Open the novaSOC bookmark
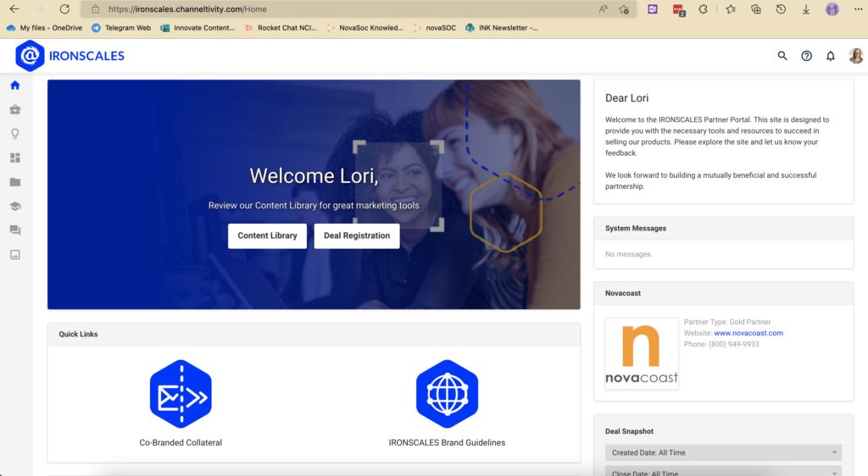Screen dimensions: 868x476 [x=435, y=28]
